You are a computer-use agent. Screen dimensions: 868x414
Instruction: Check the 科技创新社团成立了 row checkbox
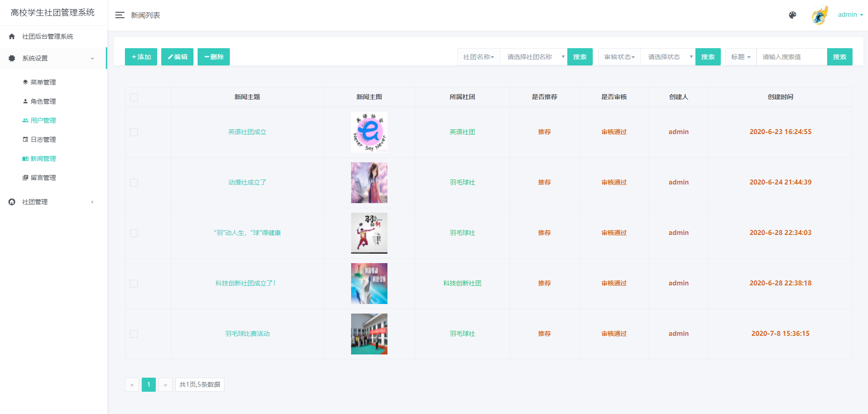click(x=134, y=284)
